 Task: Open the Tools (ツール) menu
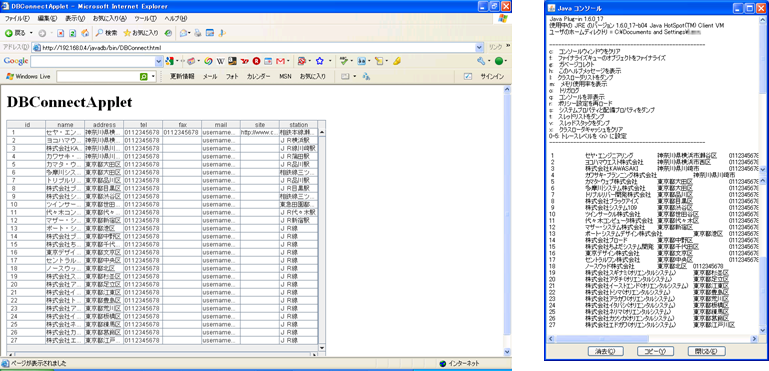pos(145,19)
